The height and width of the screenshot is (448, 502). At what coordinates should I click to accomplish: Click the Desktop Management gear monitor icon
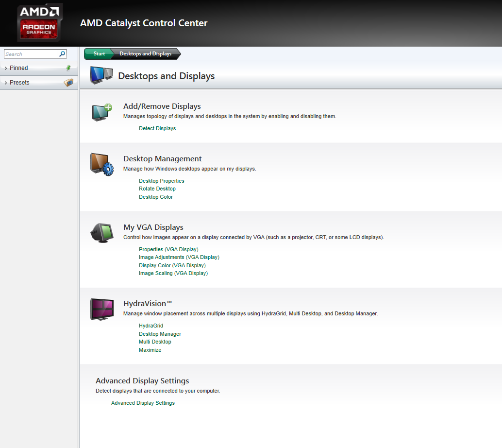(101, 164)
